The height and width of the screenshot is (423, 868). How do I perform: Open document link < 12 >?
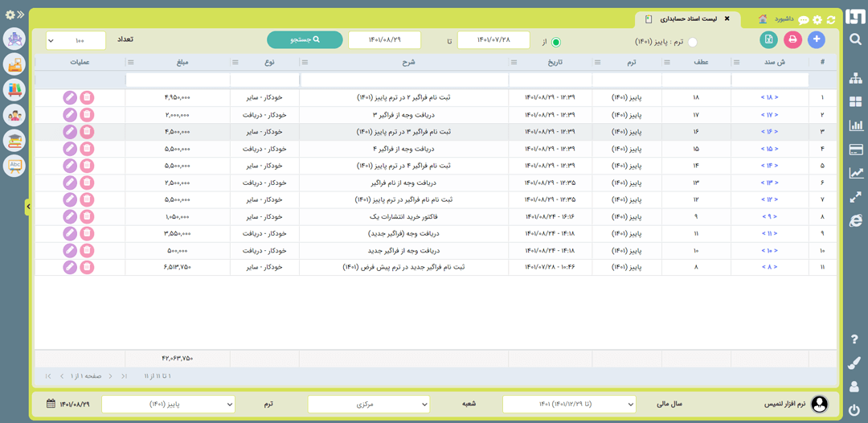click(x=769, y=200)
